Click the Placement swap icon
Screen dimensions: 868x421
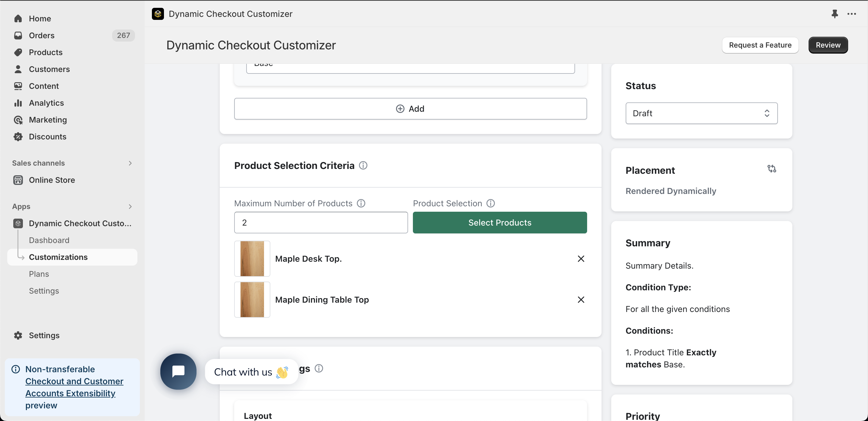coord(772,168)
